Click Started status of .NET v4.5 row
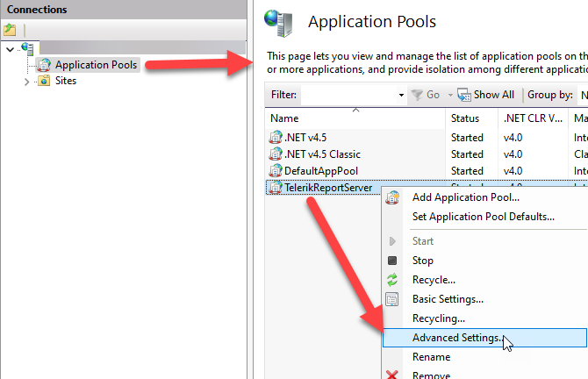 (x=467, y=138)
